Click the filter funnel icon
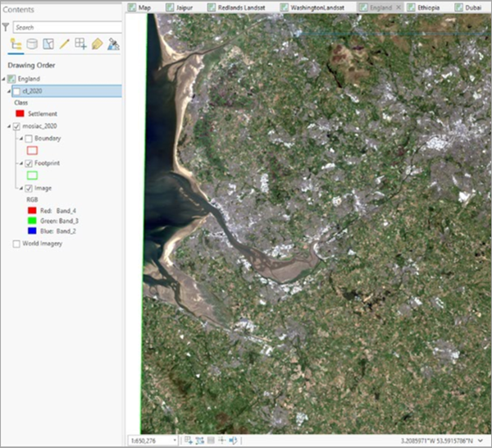Screen dimensions: 492x448 pos(5,27)
